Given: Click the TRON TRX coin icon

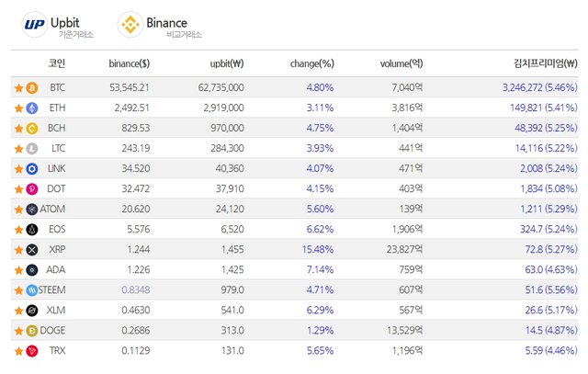Looking at the screenshot, I should [32, 351].
